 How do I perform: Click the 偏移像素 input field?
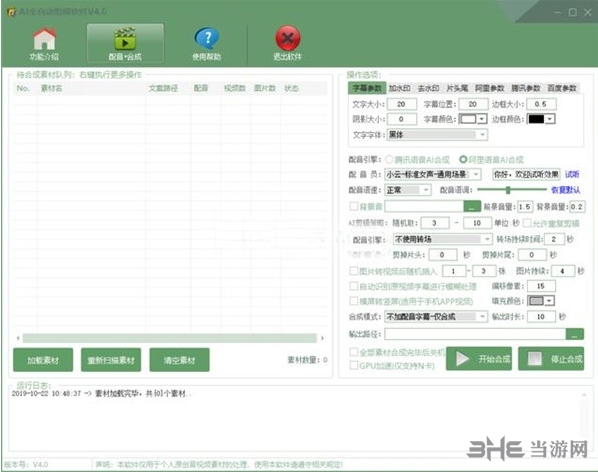pyautogui.click(x=540, y=286)
